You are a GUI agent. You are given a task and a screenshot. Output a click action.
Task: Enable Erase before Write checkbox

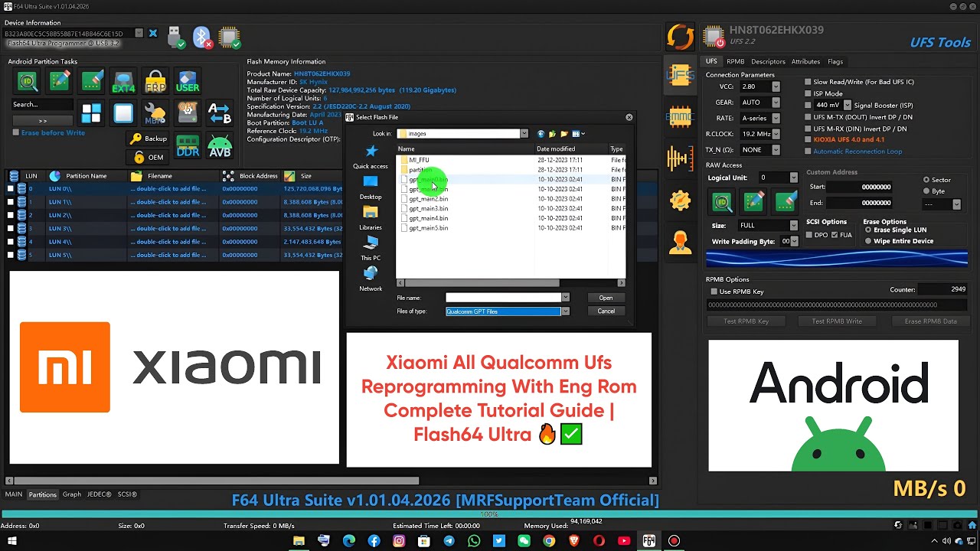click(15, 132)
